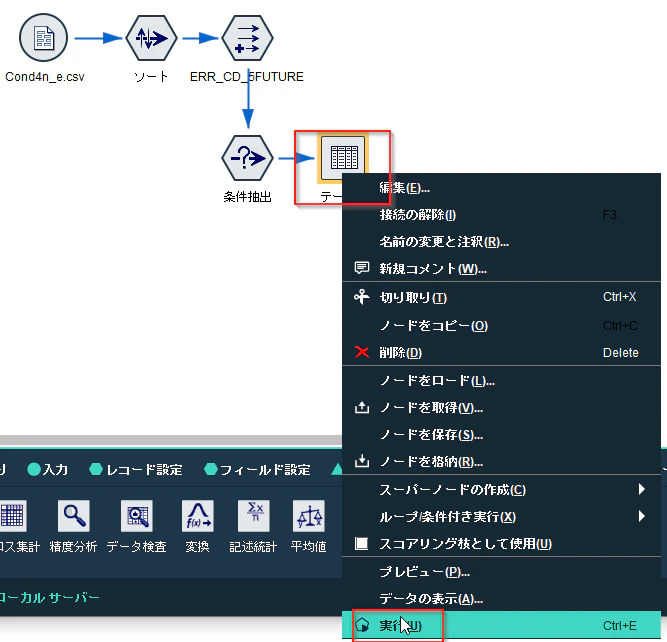Click the Delete shortcut text beside 削除

pyautogui.click(x=621, y=353)
